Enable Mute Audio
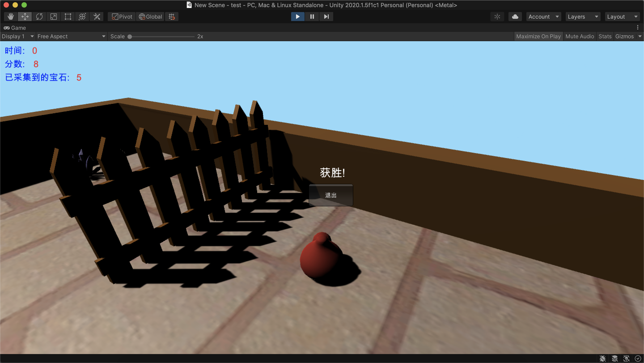The height and width of the screenshot is (363, 644). tap(580, 36)
